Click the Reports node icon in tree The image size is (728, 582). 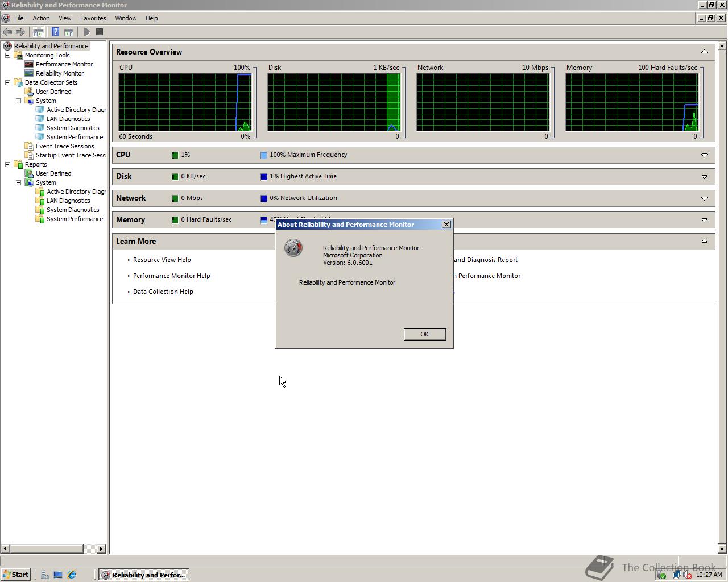[18, 164]
